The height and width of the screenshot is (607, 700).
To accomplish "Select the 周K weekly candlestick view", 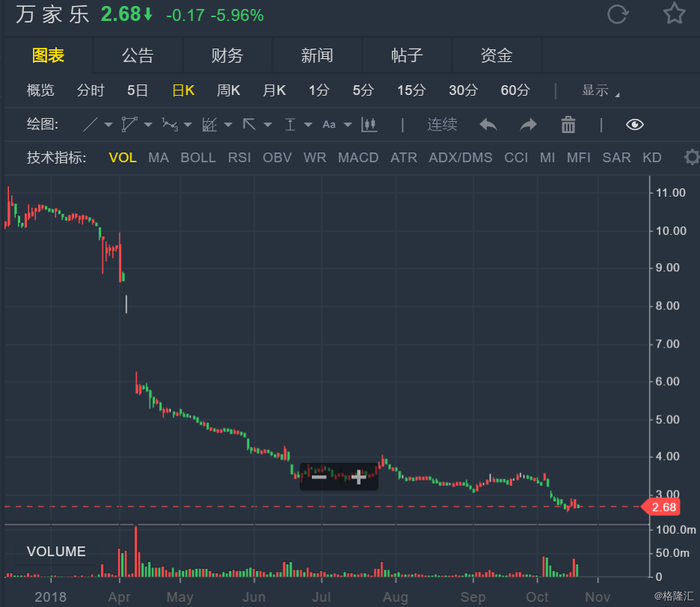I will 229,90.
